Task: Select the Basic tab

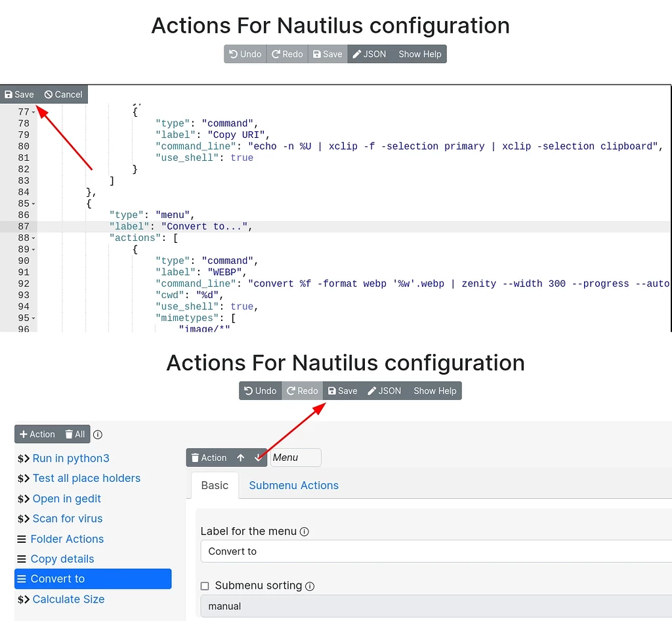Action: tap(214, 485)
